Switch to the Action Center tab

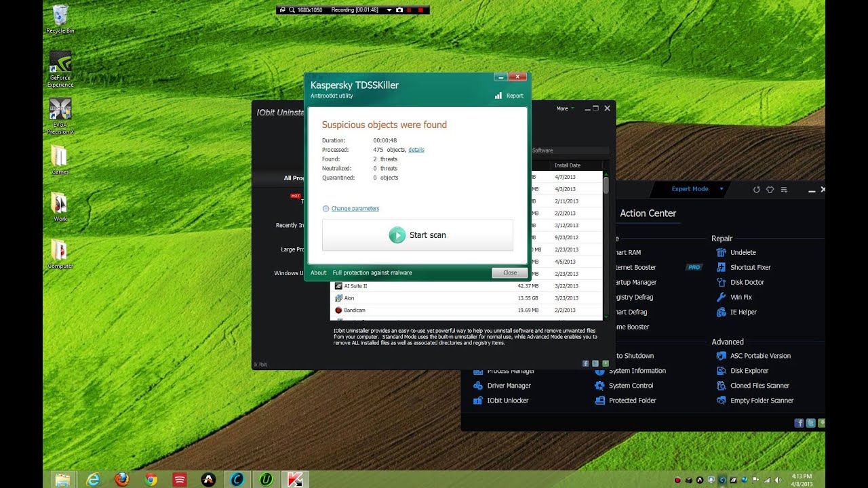click(648, 213)
